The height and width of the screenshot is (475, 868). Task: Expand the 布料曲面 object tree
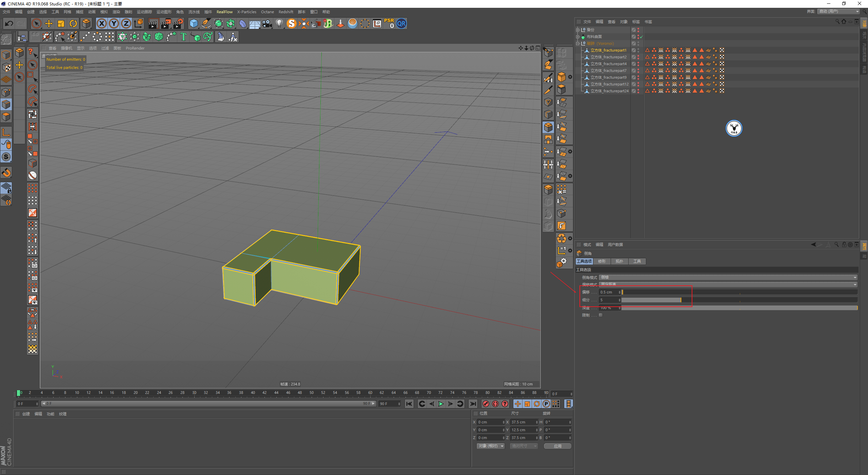coord(578,37)
